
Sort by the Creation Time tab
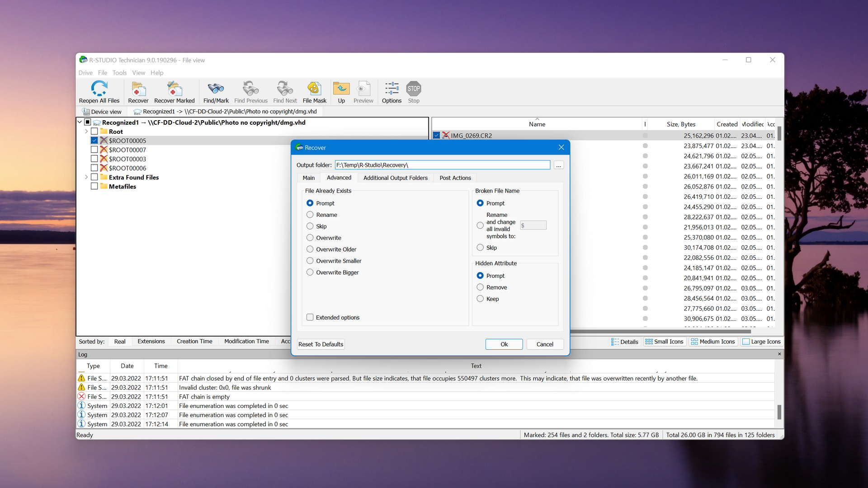tap(194, 342)
